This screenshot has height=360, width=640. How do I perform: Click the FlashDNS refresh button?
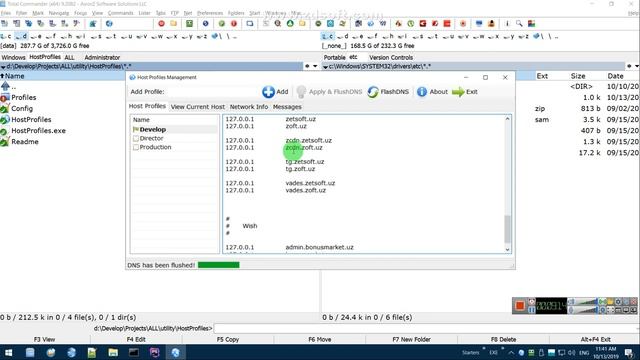[388, 92]
